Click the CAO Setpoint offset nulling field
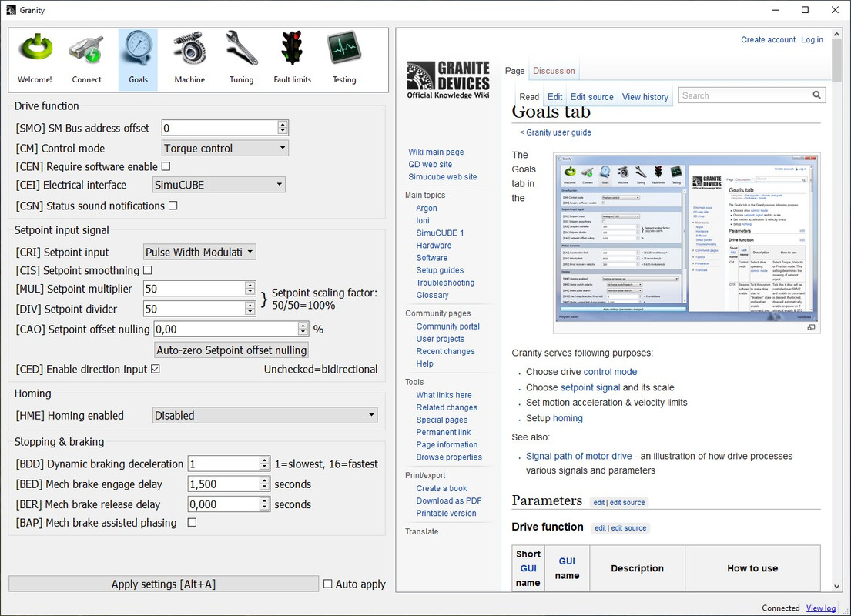The width and height of the screenshot is (851, 616). pos(226,329)
